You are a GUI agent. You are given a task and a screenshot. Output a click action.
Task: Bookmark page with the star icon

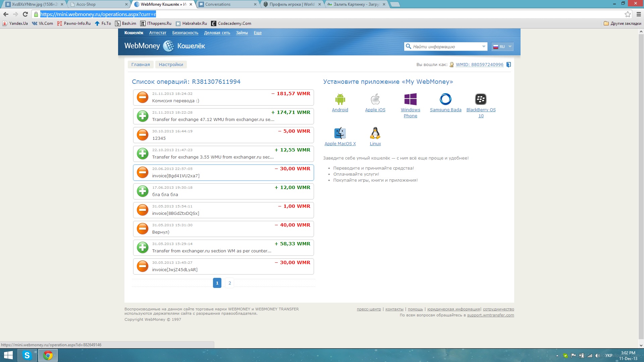(x=628, y=14)
